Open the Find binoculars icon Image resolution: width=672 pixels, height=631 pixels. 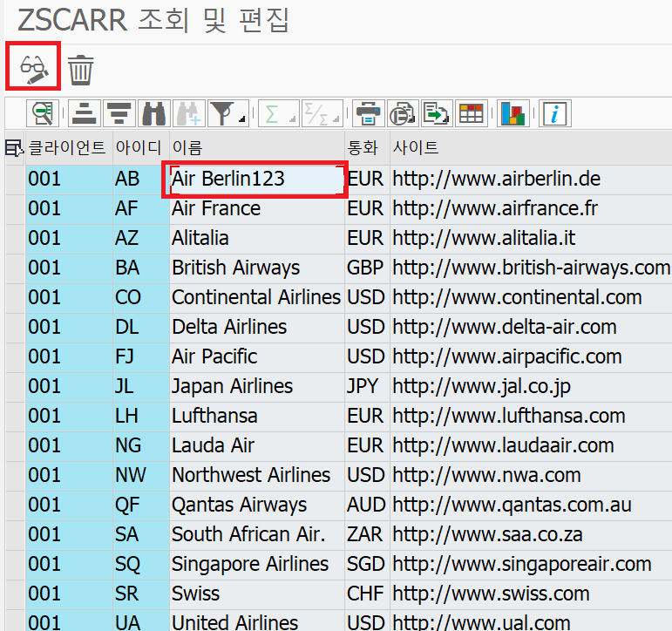(x=154, y=113)
